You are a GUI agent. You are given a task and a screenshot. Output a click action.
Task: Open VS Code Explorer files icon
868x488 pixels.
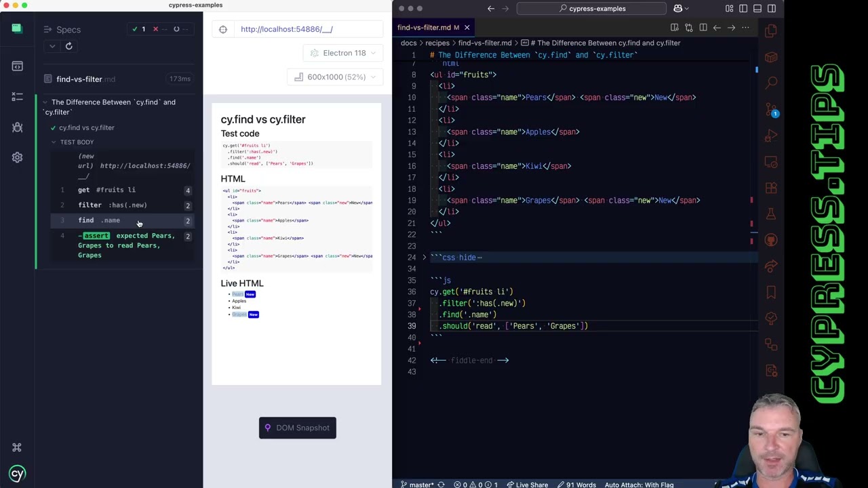[x=771, y=31]
